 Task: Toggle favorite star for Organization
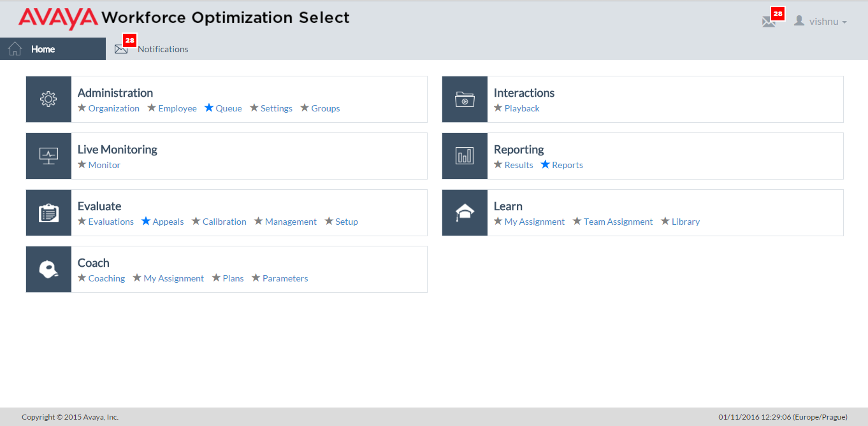pos(82,108)
